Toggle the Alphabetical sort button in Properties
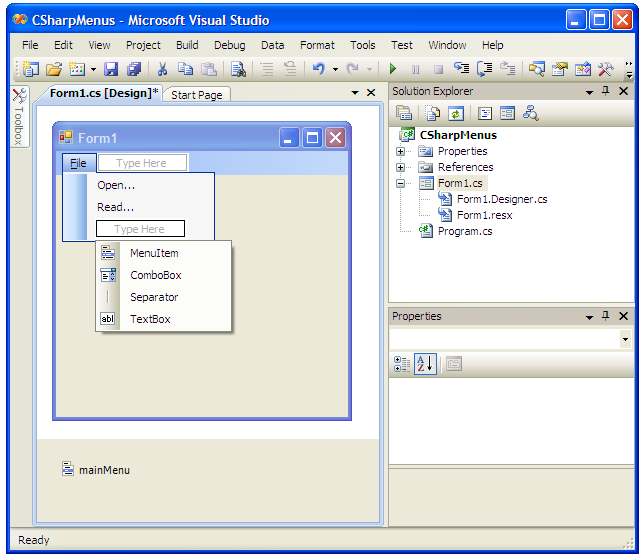644x560 pixels. click(425, 364)
